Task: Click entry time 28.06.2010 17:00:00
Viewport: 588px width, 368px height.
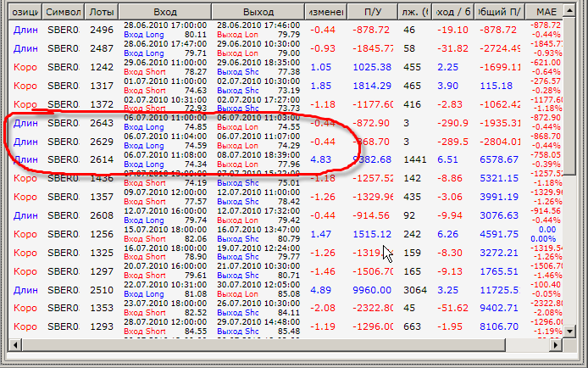Action: 165,25
